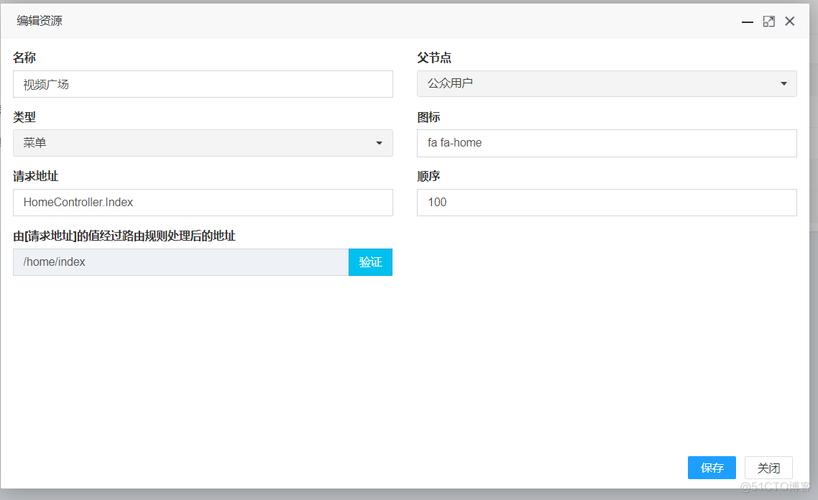Click the 请求地址 label

(35, 176)
